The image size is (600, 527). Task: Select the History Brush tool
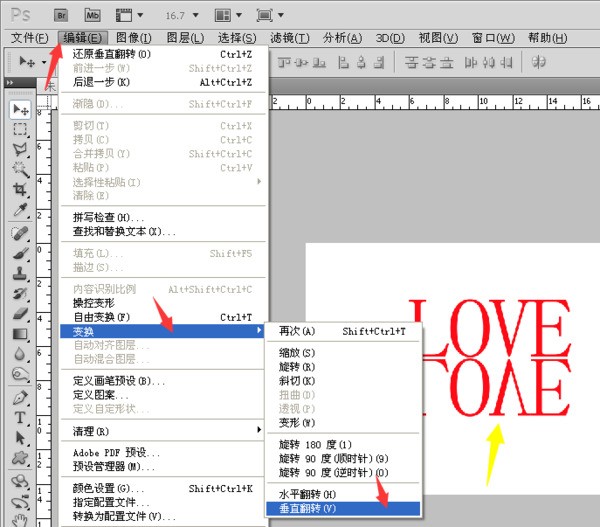pos(20,294)
